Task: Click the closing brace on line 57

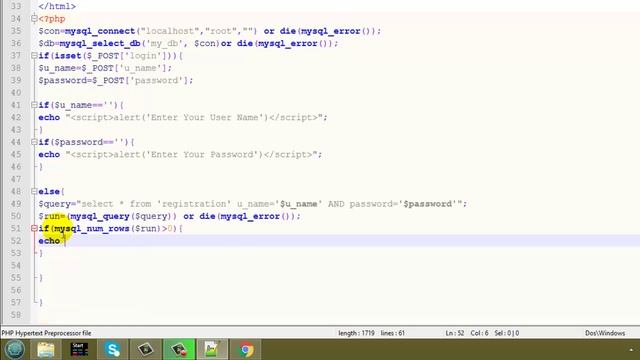Action: [x=41, y=302]
